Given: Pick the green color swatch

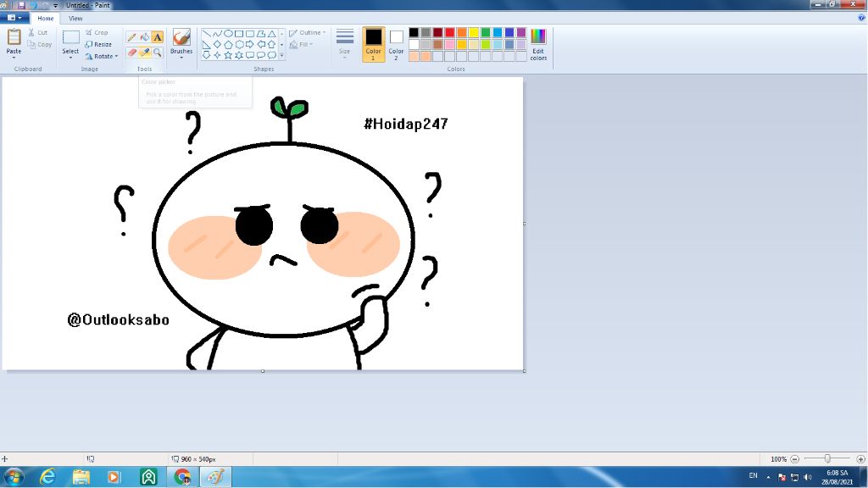Looking at the screenshot, I should tap(486, 33).
